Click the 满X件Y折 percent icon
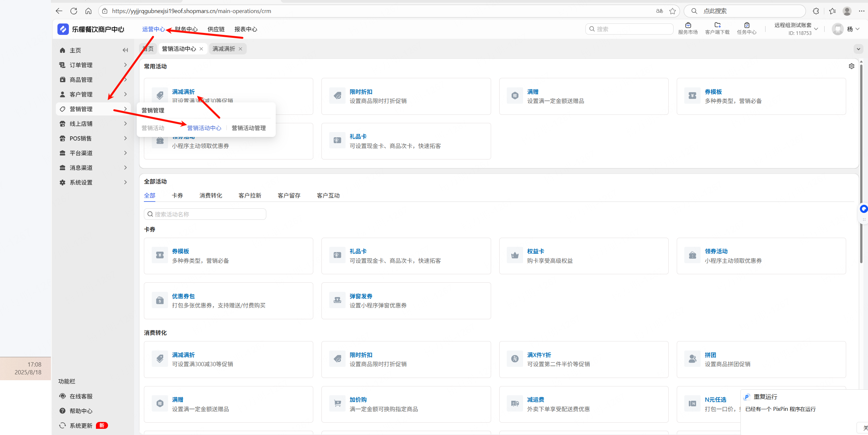868x435 pixels. [x=515, y=359]
